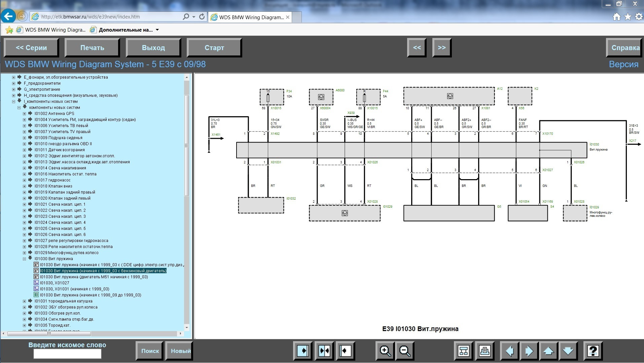Click the zoom out magnifier icon
Image resolution: width=644 pixels, height=363 pixels.
click(405, 351)
